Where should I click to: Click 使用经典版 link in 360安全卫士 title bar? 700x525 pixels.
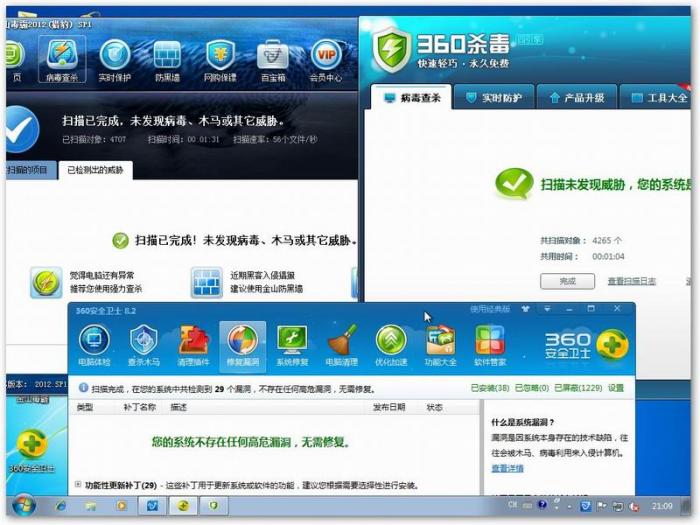[490, 309]
